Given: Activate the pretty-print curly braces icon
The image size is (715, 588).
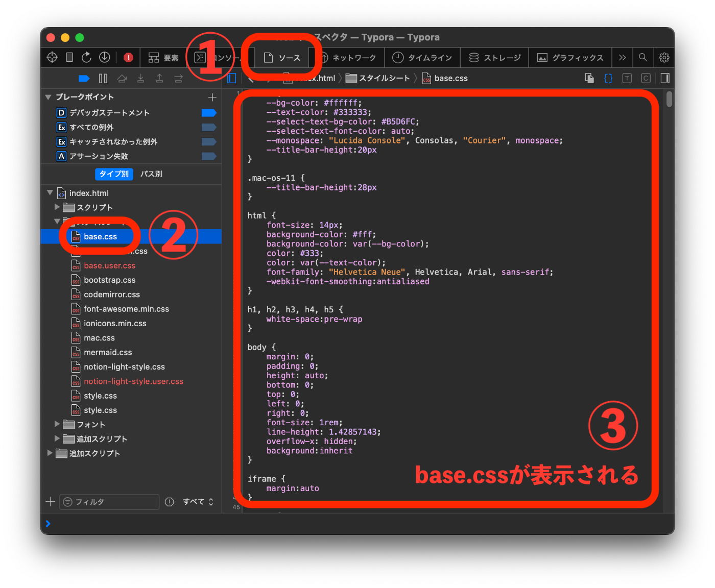Looking at the screenshot, I should (x=608, y=78).
